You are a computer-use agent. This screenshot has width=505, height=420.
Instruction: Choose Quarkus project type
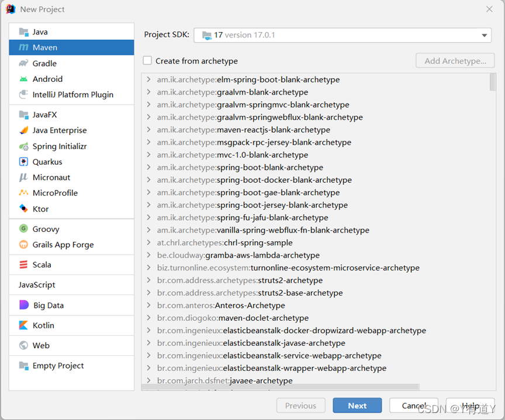(71, 162)
